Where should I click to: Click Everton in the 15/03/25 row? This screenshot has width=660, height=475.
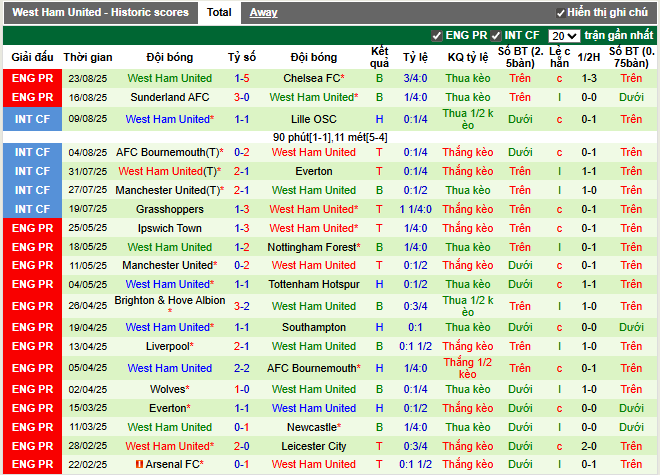[168, 408]
